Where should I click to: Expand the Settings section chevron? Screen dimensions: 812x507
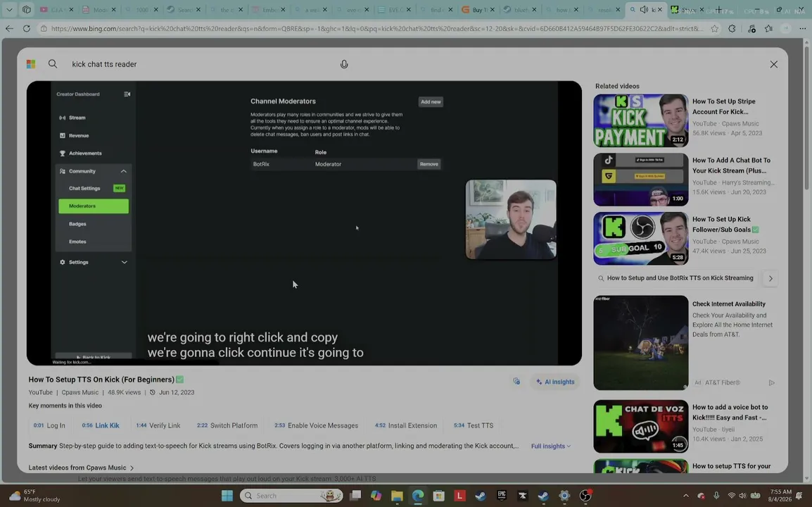point(125,263)
